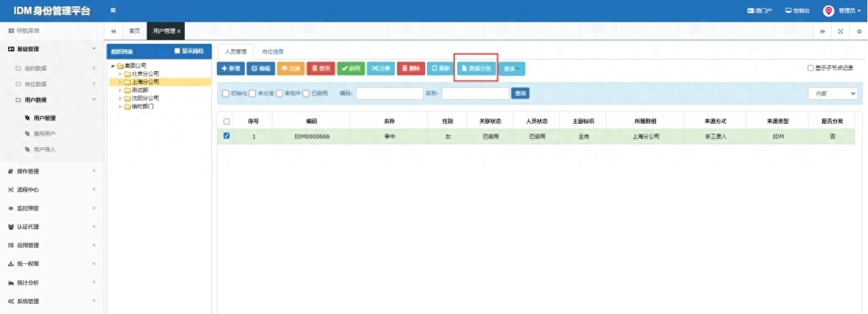868x314 pixels.
Task: Go to the 首页 tab
Action: coord(135,31)
